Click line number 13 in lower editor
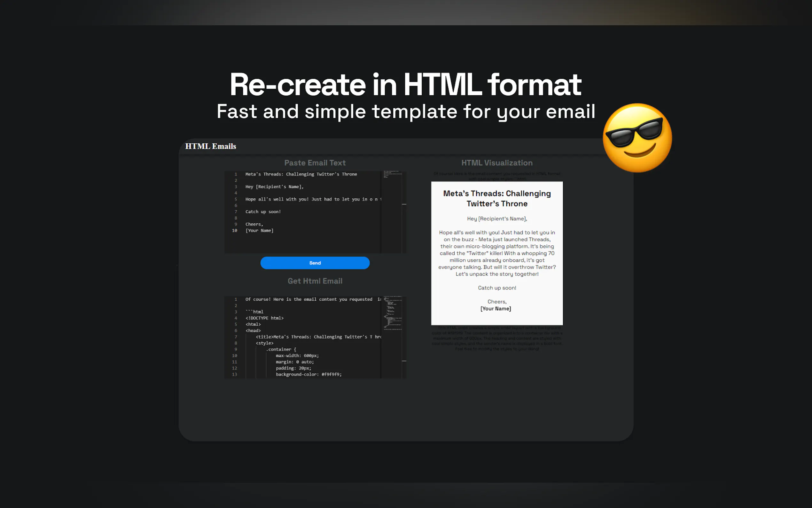Screen dimensions: 812x508 (x=234, y=374)
